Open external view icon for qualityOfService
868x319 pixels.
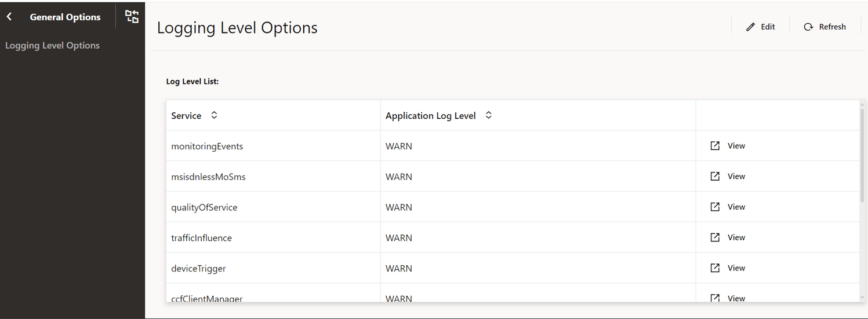715,207
